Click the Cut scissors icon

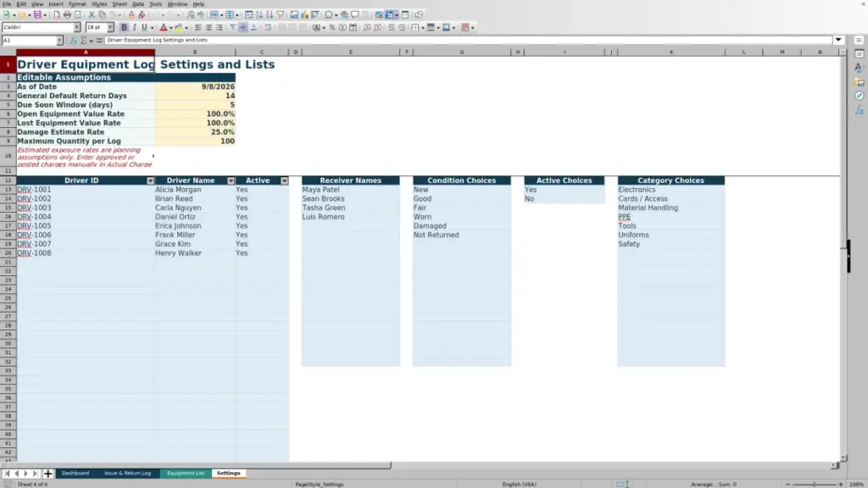coord(92,15)
